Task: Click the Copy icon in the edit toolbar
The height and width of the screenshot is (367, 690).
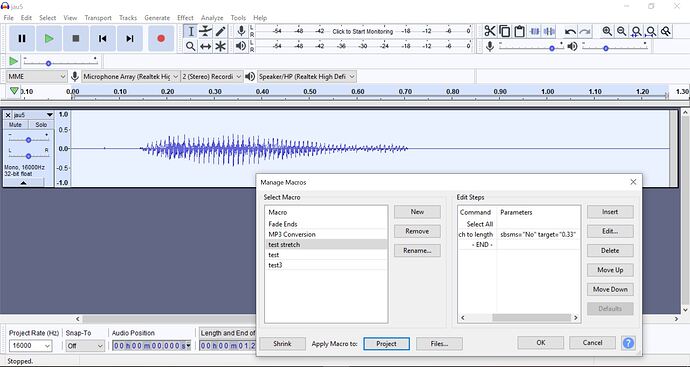Action: [505, 31]
